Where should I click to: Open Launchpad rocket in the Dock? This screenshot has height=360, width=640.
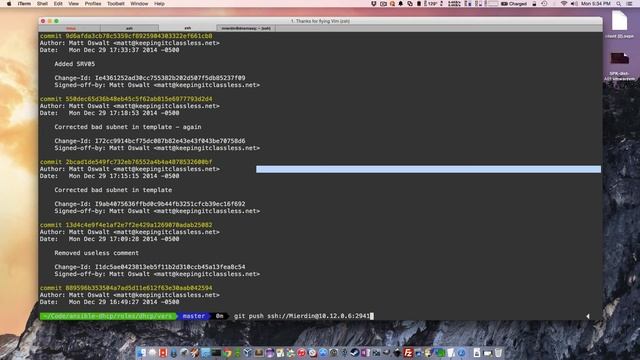coord(184,353)
